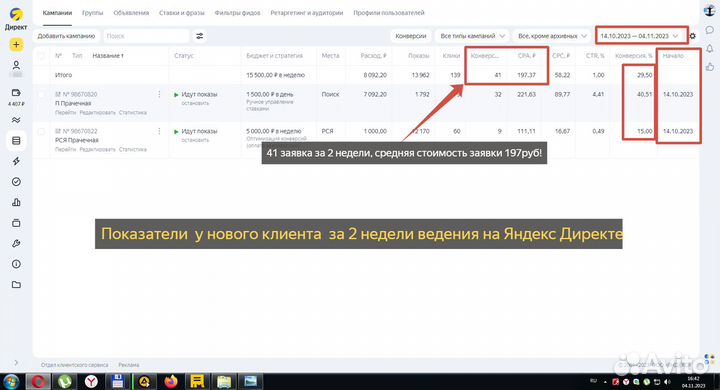720x390 pixels.
Task: Open three-dot menu for РСЯ Прачечная
Action: (x=159, y=131)
